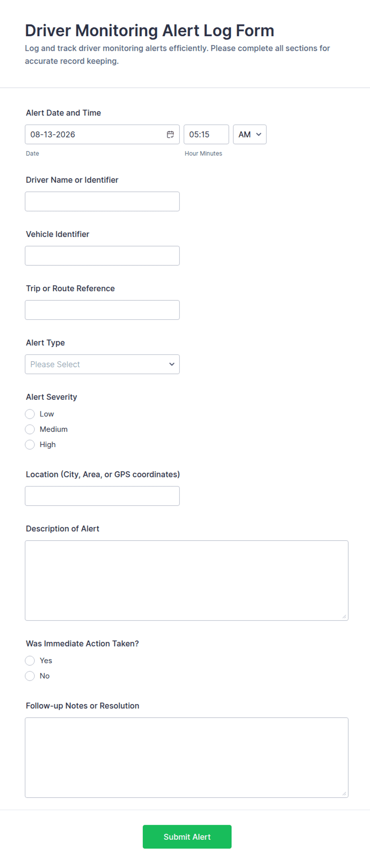This screenshot has height=868, width=370.
Task: Focus the Driver Name or Identifier field
Action: 102,202
